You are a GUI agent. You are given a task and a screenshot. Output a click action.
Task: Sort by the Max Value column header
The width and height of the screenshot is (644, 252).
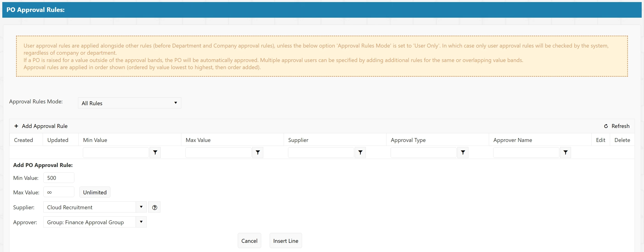198,140
